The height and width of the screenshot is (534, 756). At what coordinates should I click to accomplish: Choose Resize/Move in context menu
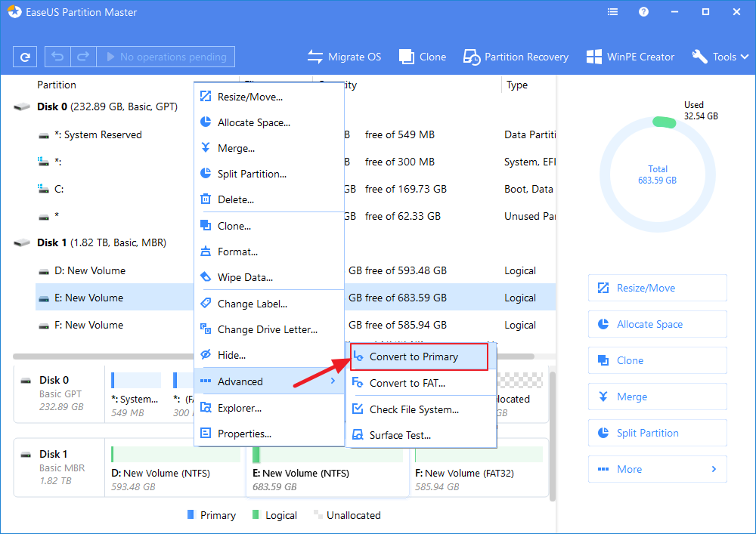point(269,97)
